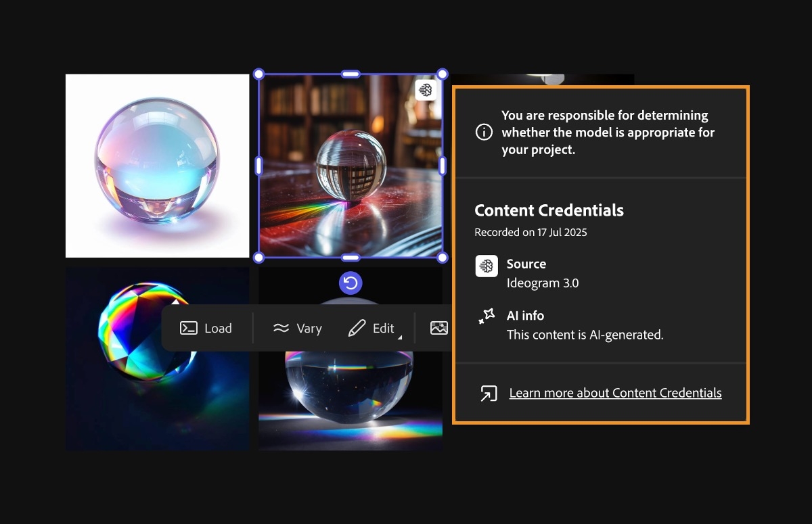Open Learn more about Content Credentials link
812x524 pixels.
click(x=615, y=393)
